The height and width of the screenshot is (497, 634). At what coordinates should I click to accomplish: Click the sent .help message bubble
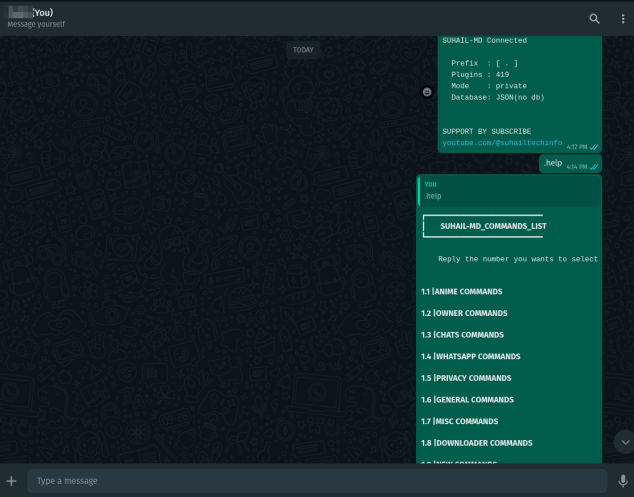point(570,164)
